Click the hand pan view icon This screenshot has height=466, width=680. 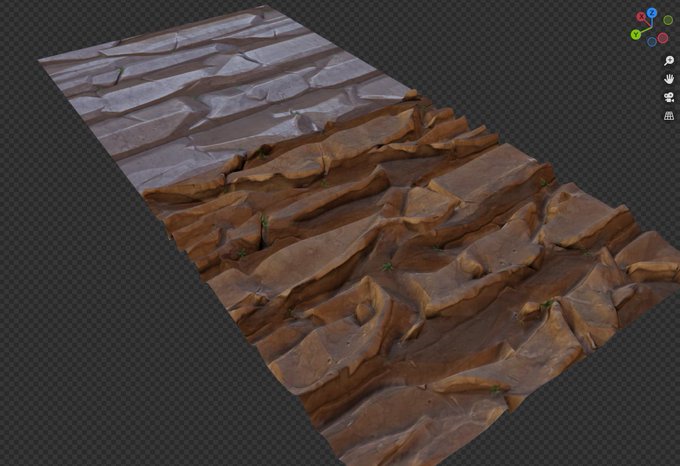pyautogui.click(x=669, y=79)
